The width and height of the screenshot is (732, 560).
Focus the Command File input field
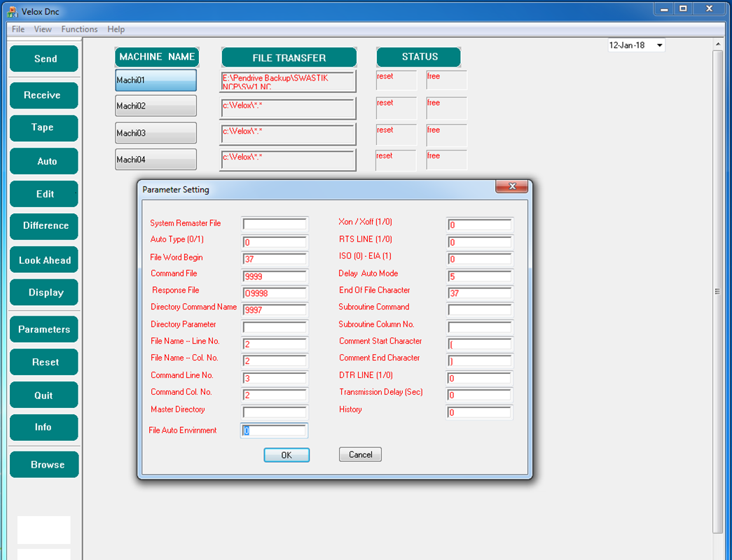pos(275,277)
